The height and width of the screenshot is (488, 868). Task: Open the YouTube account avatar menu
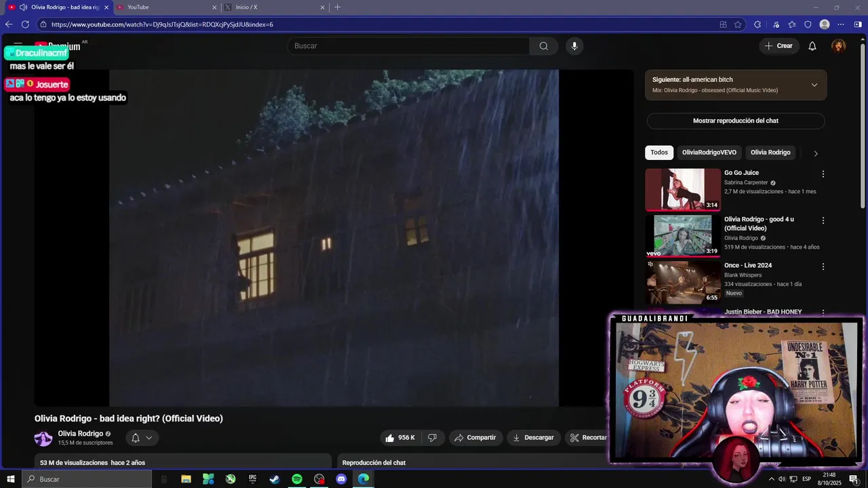coord(839,46)
